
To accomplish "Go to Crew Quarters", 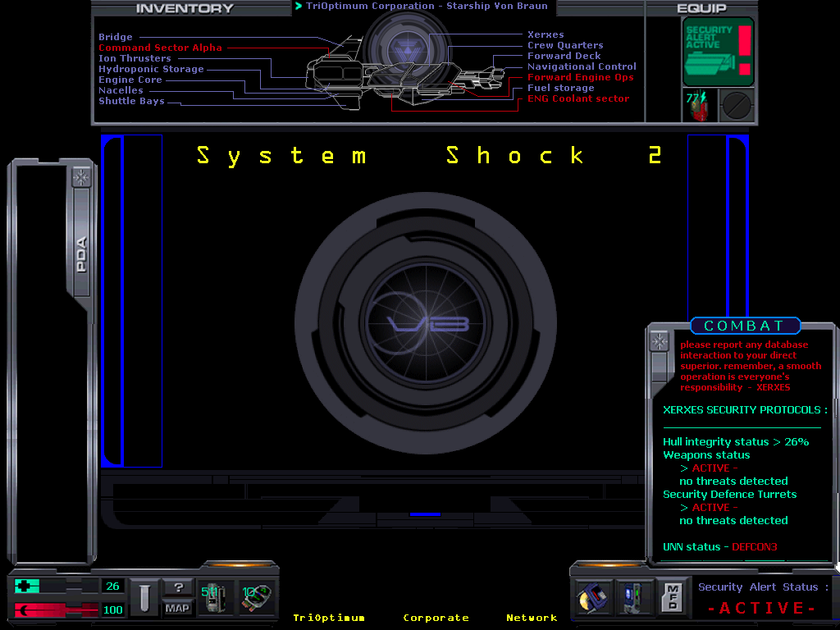I will pos(566,46).
